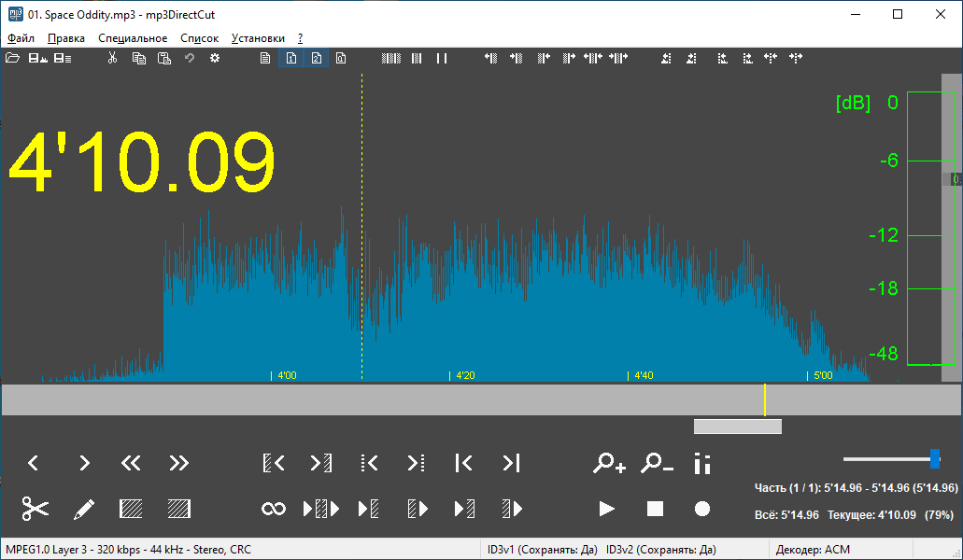
Task: Start playback with the Play button
Action: tap(607, 509)
